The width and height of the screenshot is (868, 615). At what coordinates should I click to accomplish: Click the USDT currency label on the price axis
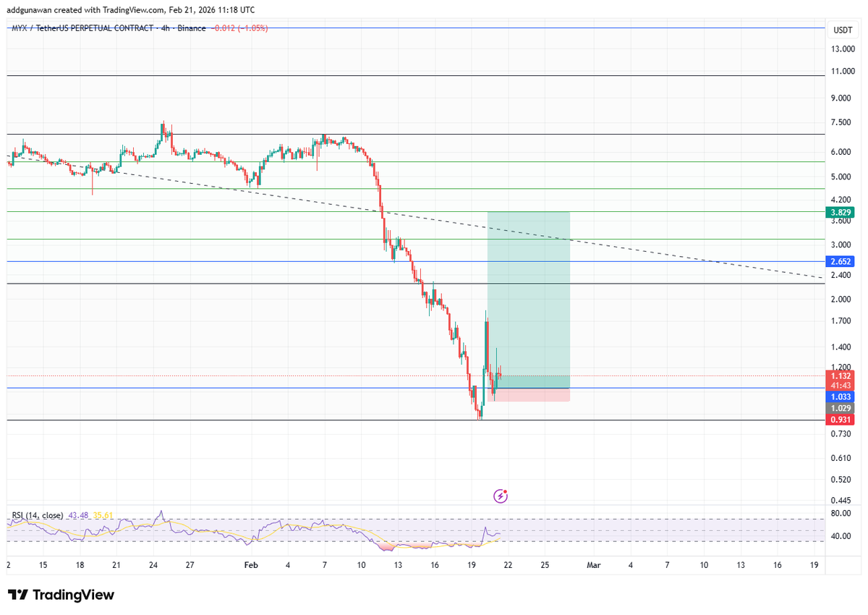coord(843,30)
